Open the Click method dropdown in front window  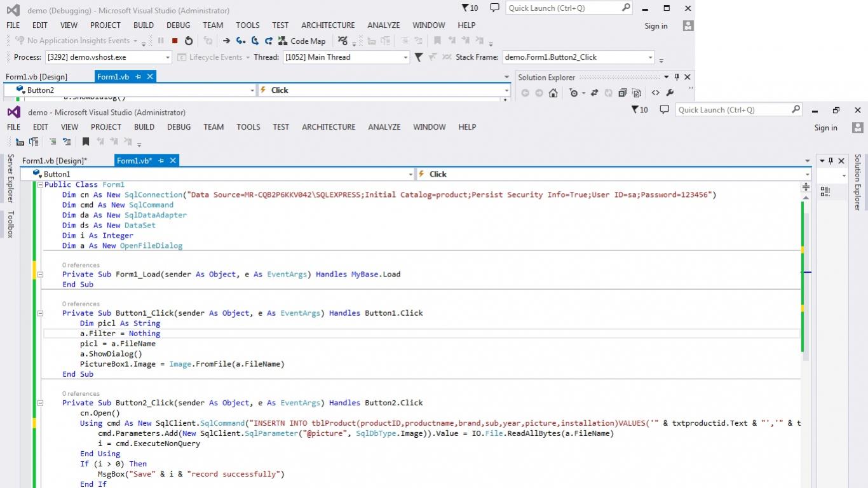(808, 174)
